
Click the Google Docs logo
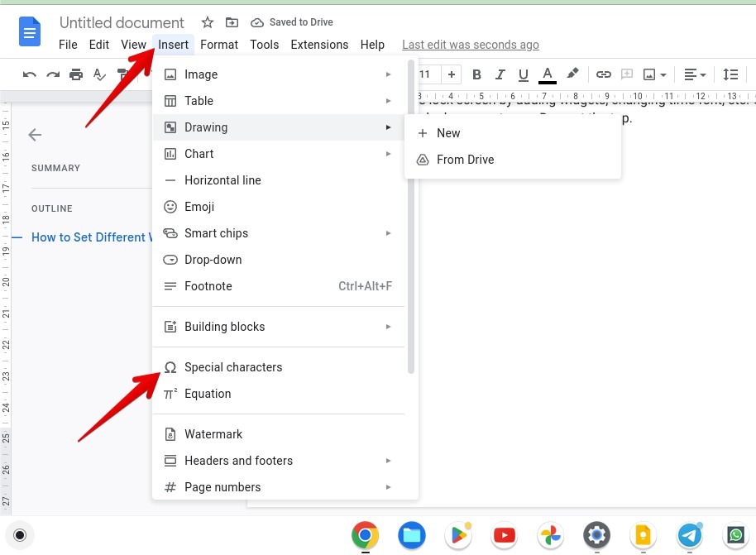[x=30, y=31]
